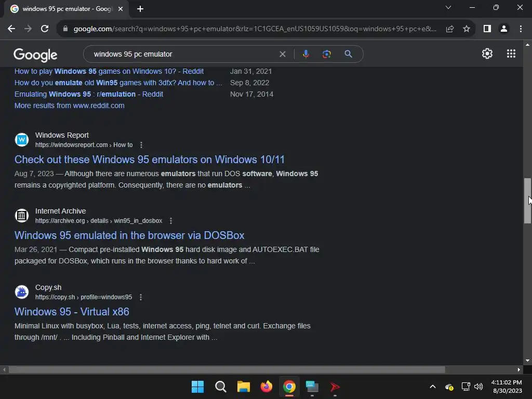Open Windows 95 - Virtual x86 result
Image resolution: width=532 pixels, height=399 pixels.
(72, 312)
